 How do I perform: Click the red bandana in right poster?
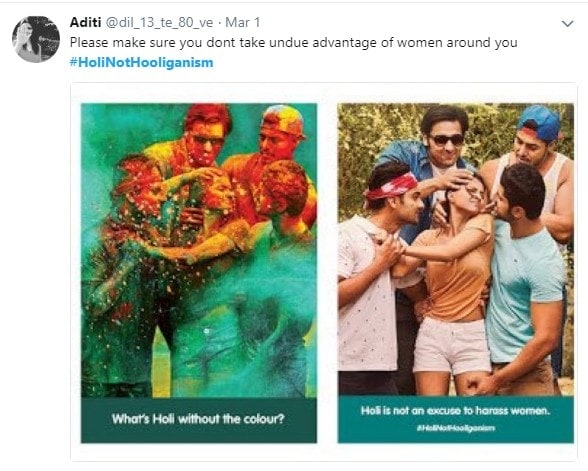(392, 186)
